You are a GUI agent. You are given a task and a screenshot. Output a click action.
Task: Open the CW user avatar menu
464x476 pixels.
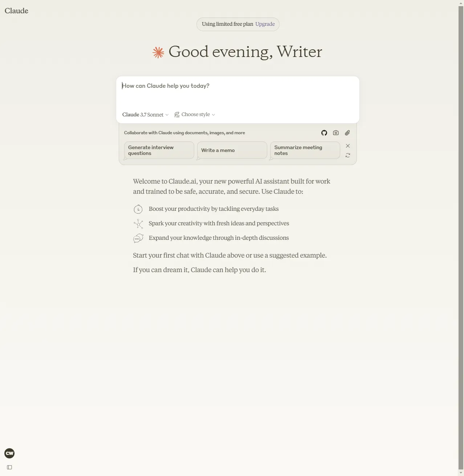tap(9, 453)
